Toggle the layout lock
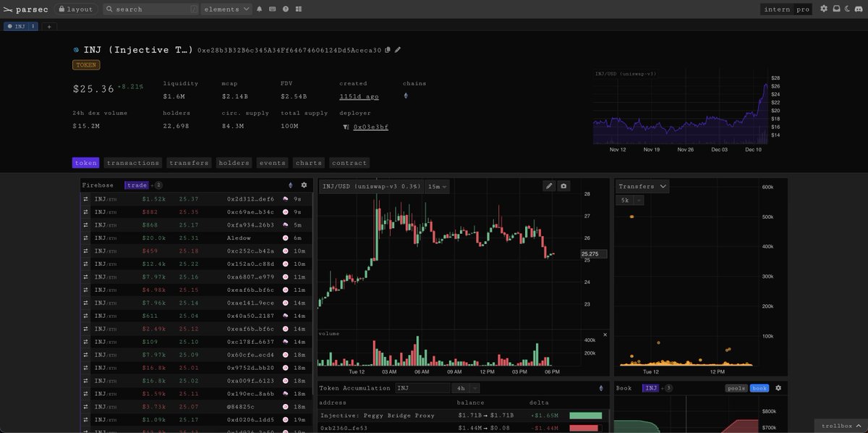 tap(76, 9)
